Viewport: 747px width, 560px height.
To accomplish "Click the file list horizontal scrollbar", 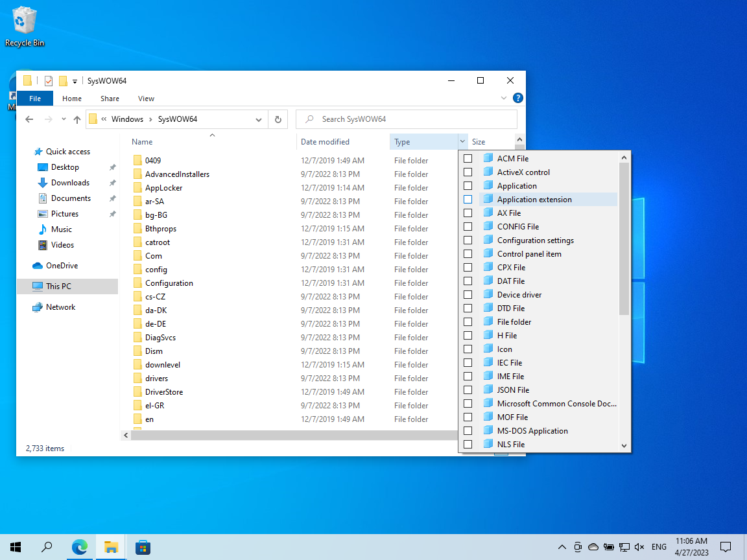I will 294,436.
